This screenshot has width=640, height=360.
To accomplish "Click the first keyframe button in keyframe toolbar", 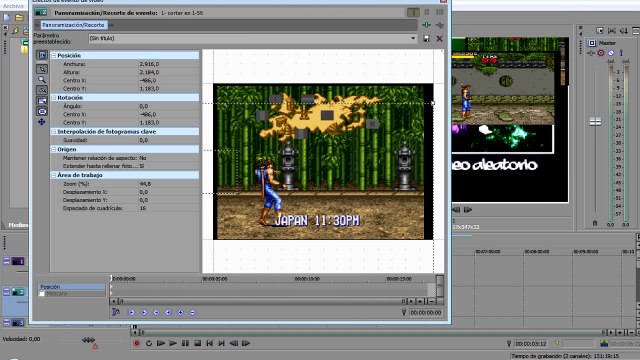I will [131, 312].
